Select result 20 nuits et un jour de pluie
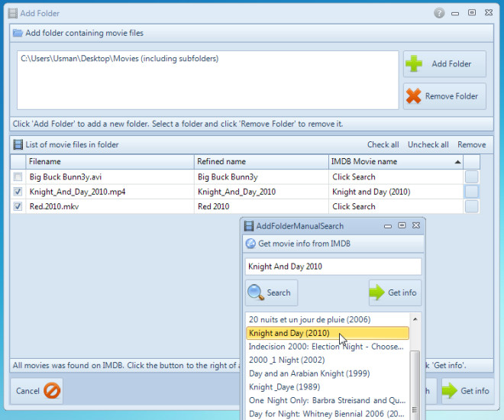 pos(328,319)
